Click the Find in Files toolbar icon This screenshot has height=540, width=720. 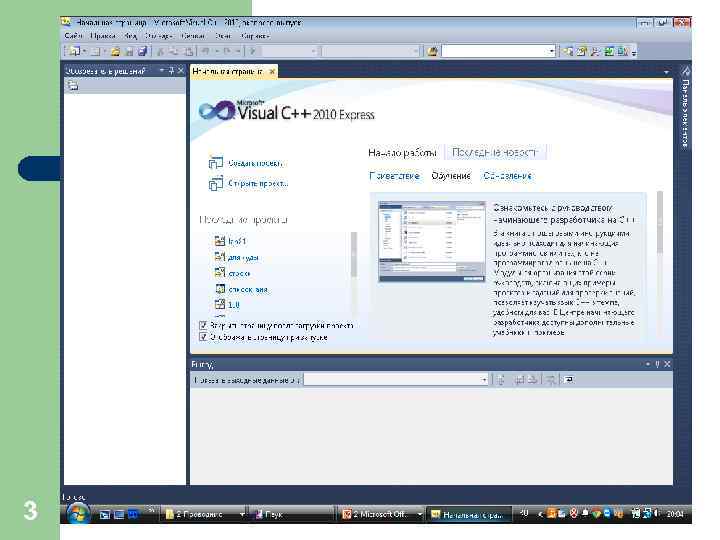(x=432, y=51)
